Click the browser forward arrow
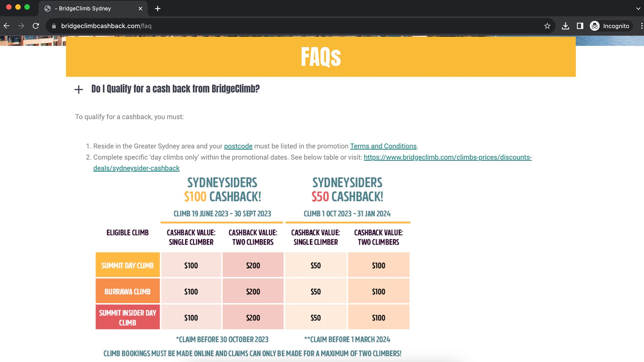The width and height of the screenshot is (644, 362). tap(21, 26)
